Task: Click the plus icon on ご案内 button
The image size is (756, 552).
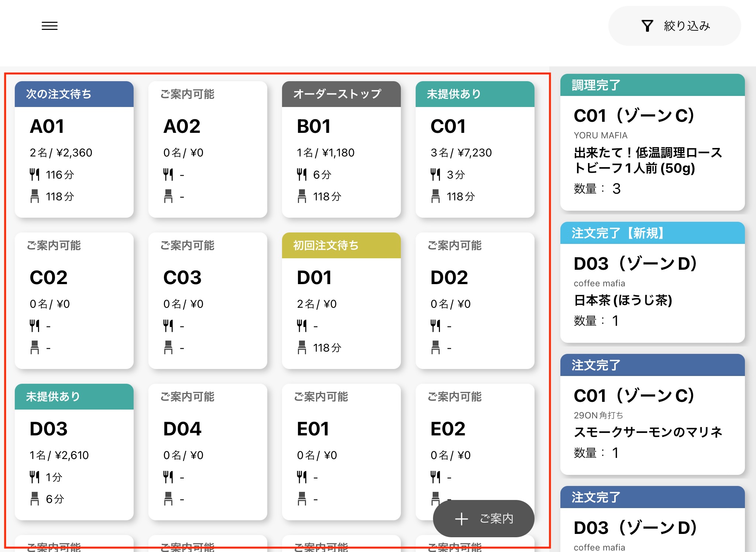Action: point(461,519)
